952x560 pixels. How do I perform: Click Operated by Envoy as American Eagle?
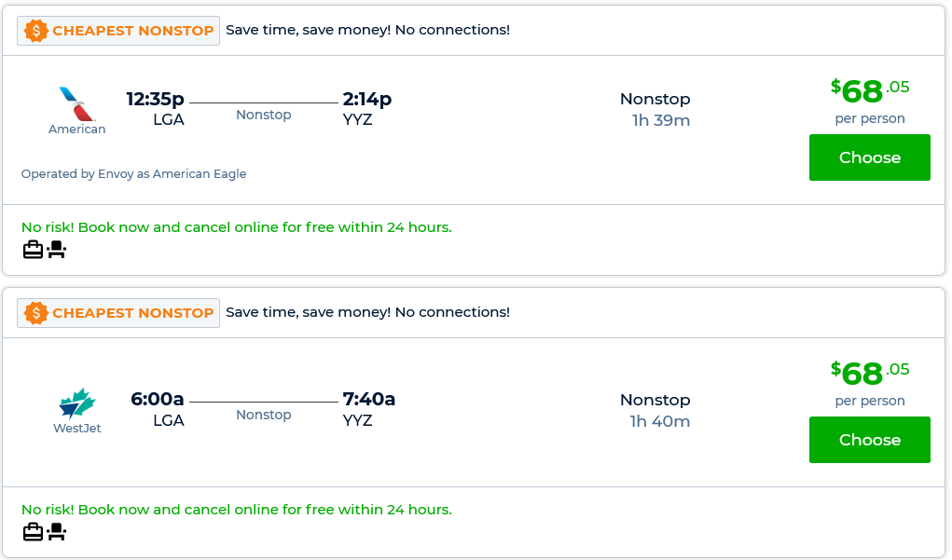pyautogui.click(x=133, y=174)
